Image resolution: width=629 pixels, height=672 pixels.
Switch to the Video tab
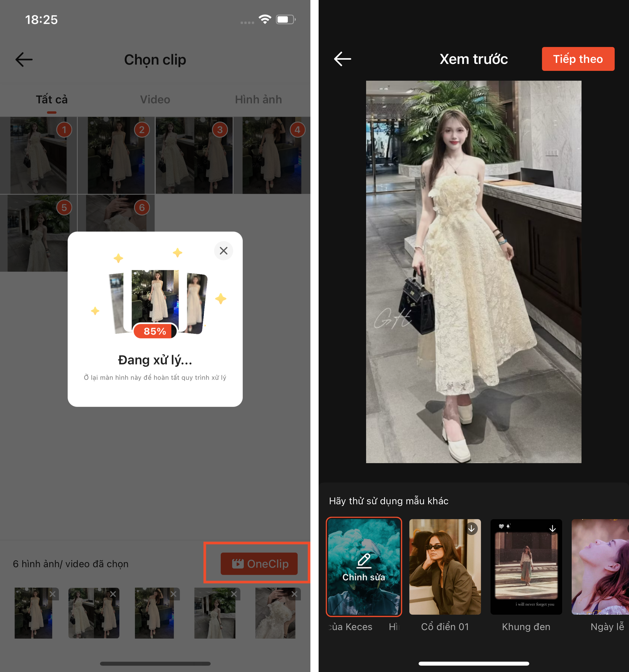coord(155,99)
